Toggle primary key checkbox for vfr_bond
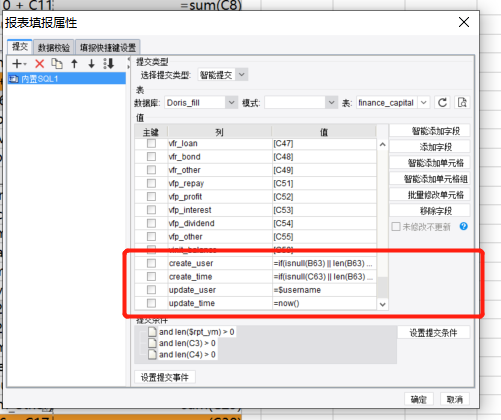Viewport: 501px width, 420px height. coord(151,157)
